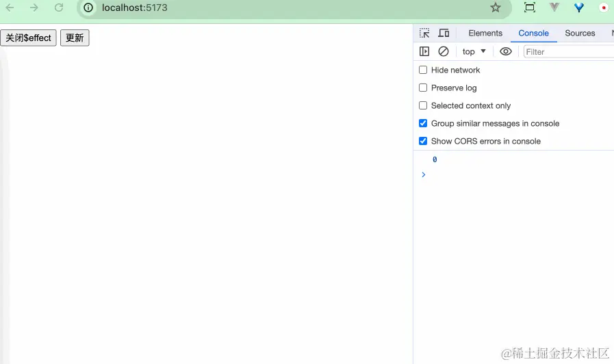View site information icon in address bar
Viewport: 614px width, 364px height.
88,8
